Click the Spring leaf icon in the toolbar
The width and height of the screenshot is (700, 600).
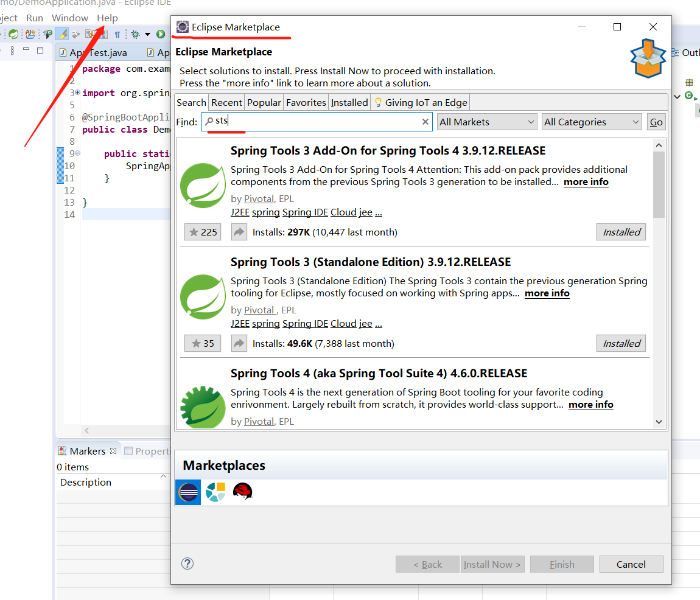click(x=13, y=33)
